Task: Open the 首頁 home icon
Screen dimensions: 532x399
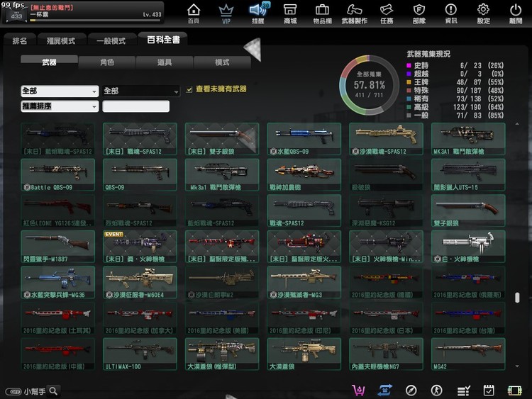Action: point(193,12)
